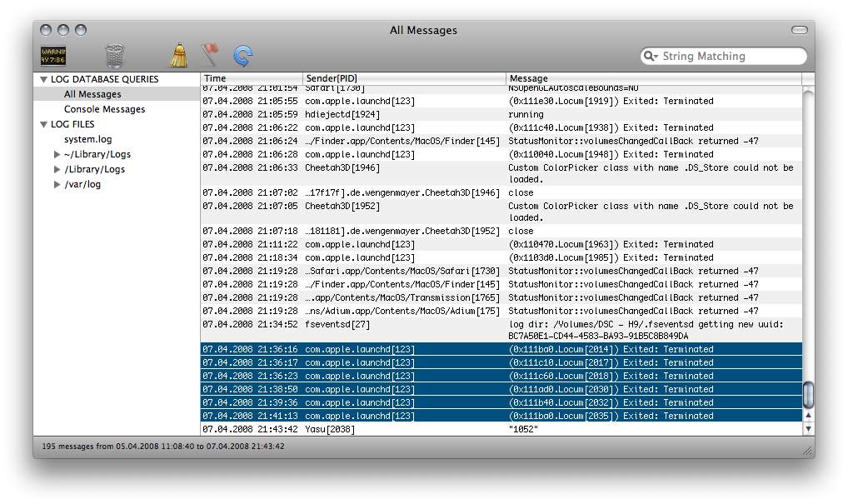This screenshot has width=848, height=504.
Task: Expand the ~/Library/Logs folder
Action: (x=57, y=155)
